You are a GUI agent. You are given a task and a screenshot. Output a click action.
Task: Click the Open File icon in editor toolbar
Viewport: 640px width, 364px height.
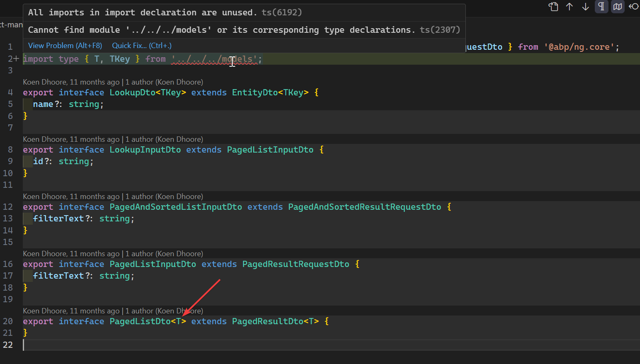click(553, 7)
